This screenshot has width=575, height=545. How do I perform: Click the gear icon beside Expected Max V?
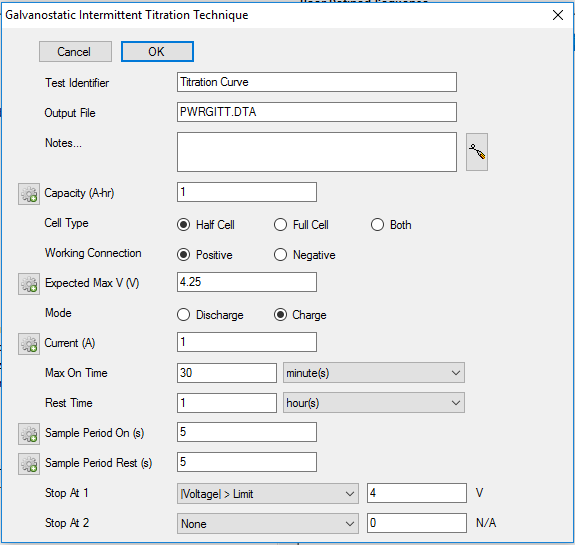[x=29, y=284]
